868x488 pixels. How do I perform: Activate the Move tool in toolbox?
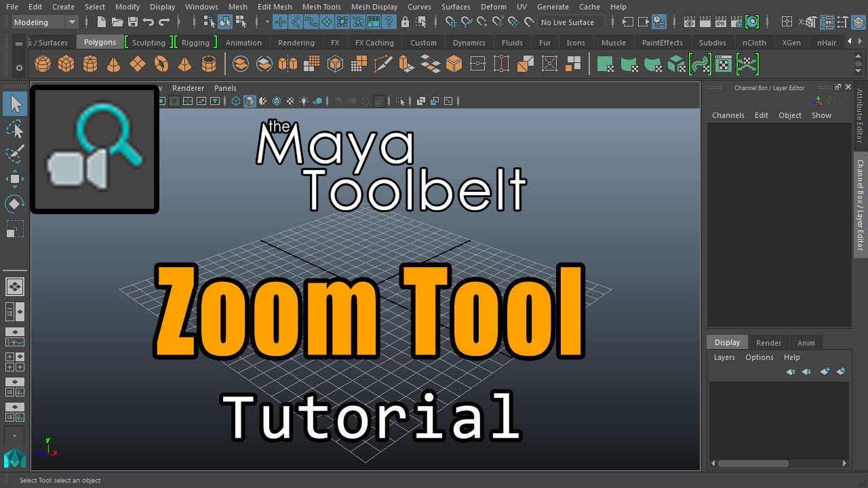tap(15, 179)
